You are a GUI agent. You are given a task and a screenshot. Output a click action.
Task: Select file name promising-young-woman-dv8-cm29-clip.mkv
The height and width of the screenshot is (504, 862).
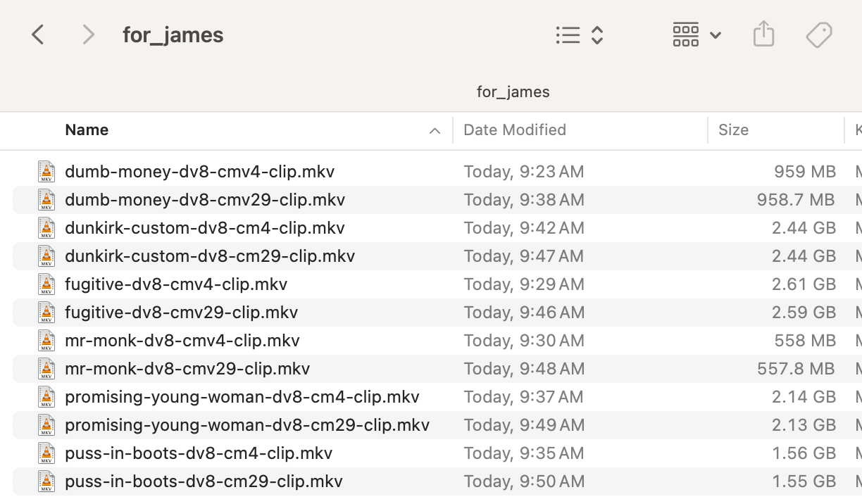tap(247, 424)
